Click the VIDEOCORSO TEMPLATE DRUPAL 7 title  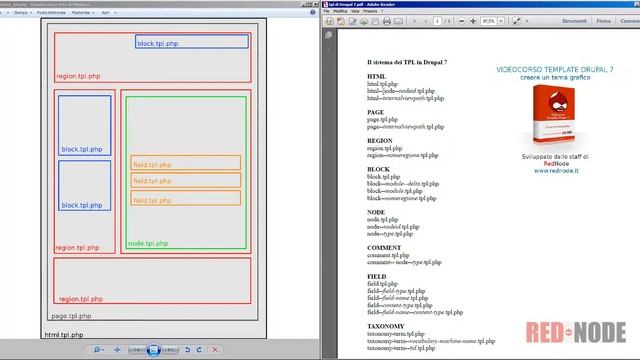coord(555,69)
